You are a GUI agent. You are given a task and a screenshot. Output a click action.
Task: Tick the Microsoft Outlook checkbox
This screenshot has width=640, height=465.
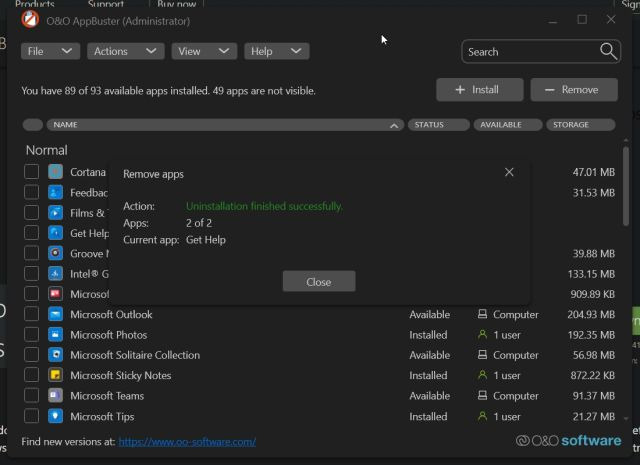(31, 314)
